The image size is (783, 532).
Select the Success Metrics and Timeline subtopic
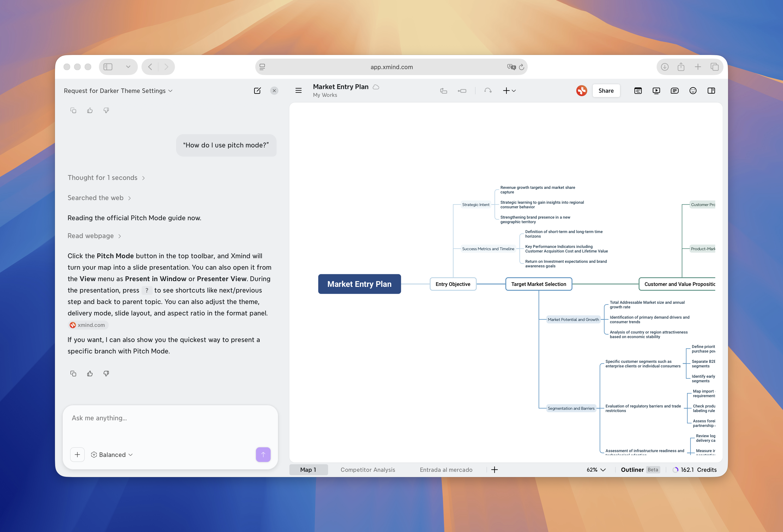coord(488,249)
